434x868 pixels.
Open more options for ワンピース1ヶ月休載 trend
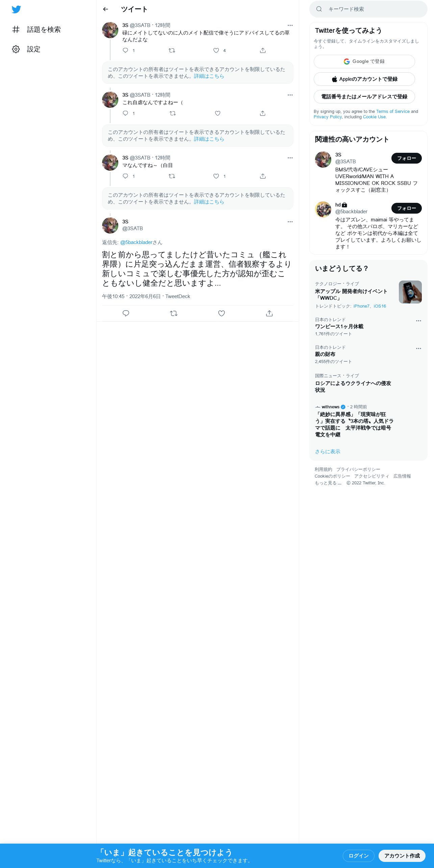(x=418, y=321)
